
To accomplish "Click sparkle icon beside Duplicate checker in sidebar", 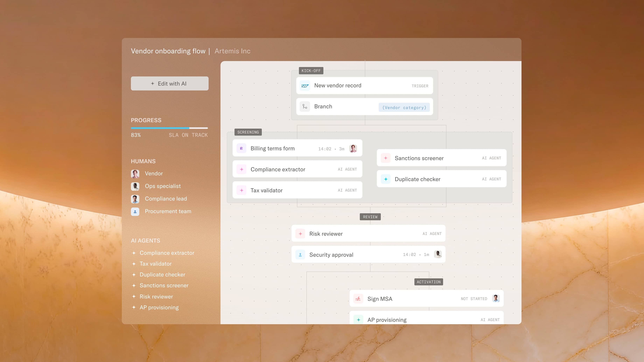I will click(x=134, y=275).
